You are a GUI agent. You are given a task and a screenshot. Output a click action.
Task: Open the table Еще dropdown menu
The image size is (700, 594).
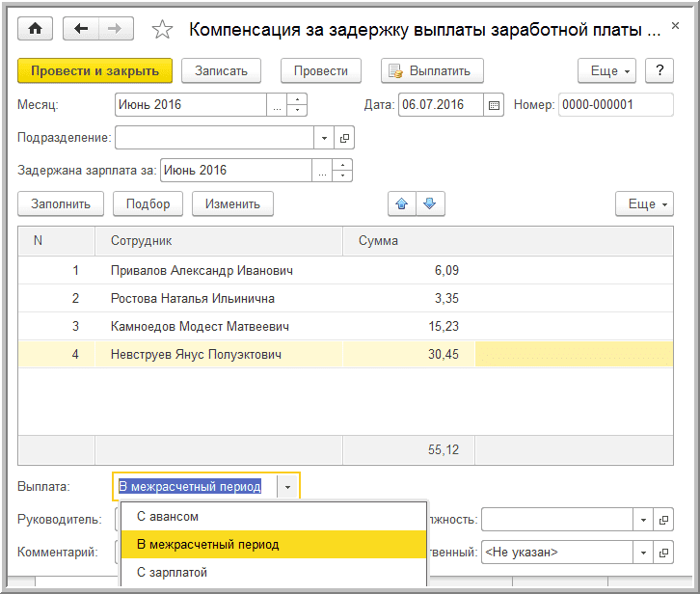(644, 204)
